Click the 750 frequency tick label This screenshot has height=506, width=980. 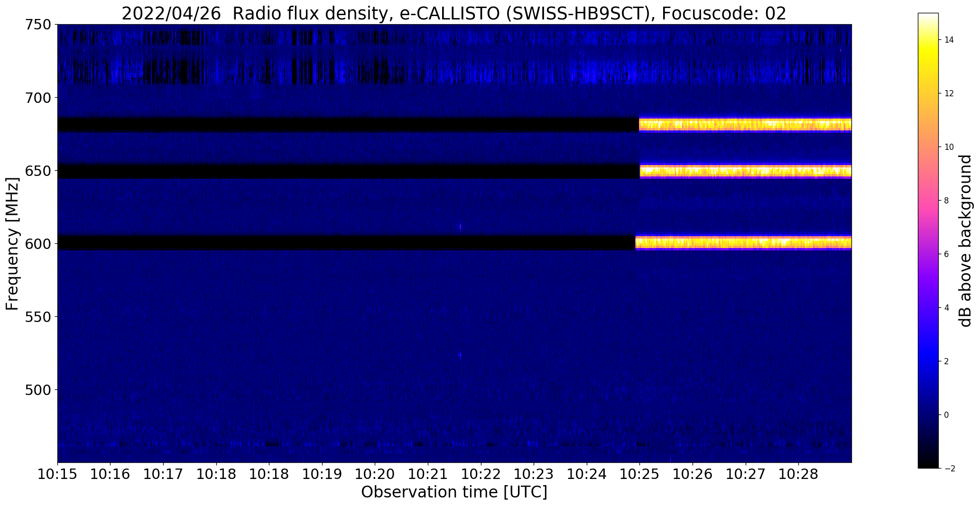38,25
